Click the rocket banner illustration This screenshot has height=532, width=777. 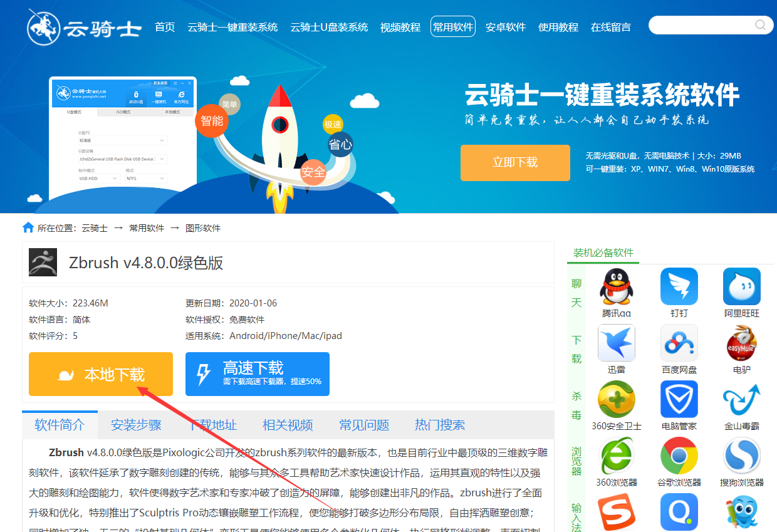click(280, 148)
